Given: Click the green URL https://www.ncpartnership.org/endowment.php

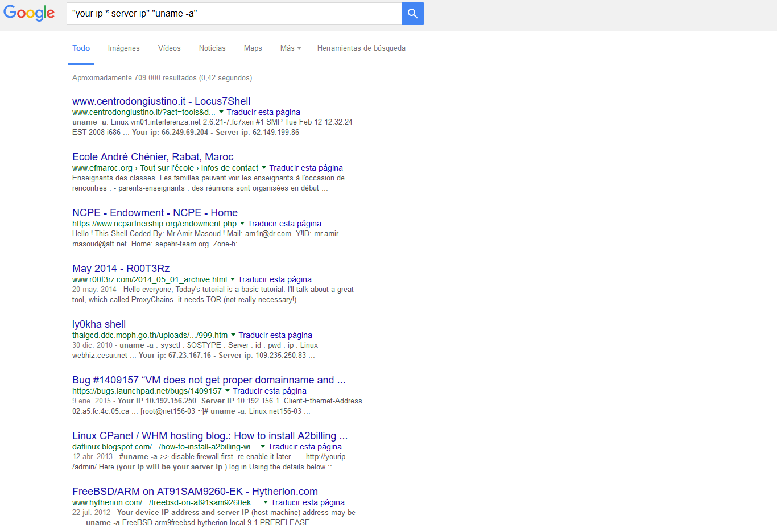Looking at the screenshot, I should tap(155, 224).
